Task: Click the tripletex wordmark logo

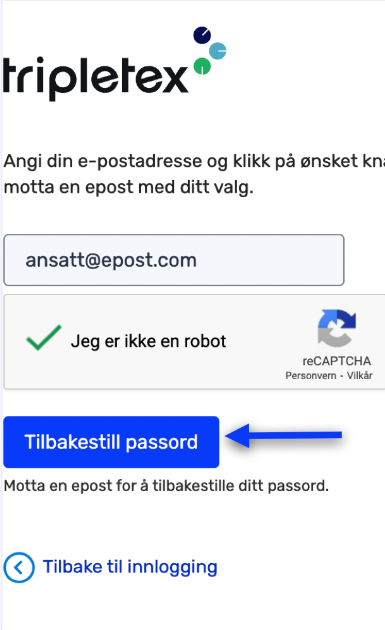Action: (96, 76)
